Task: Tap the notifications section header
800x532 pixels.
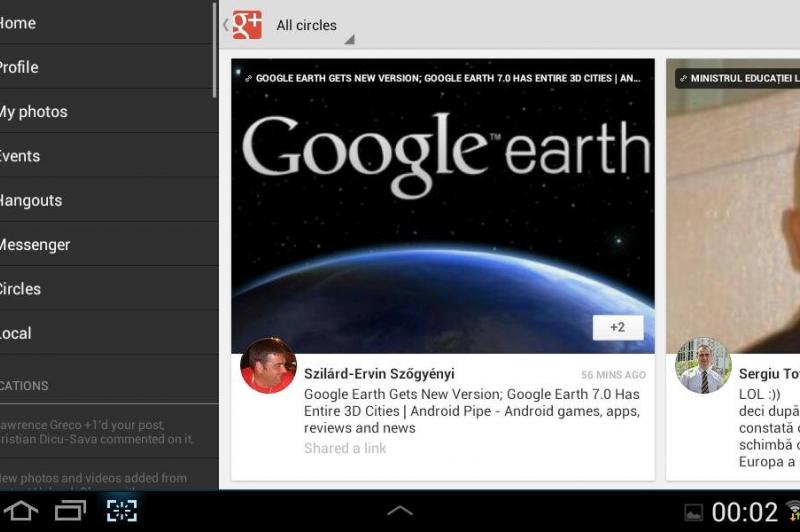Action: (109, 386)
